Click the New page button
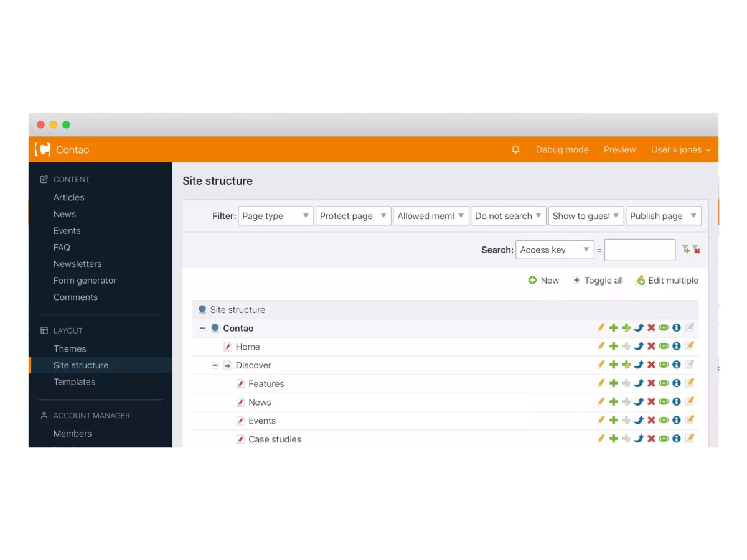The image size is (747, 560). click(x=543, y=281)
